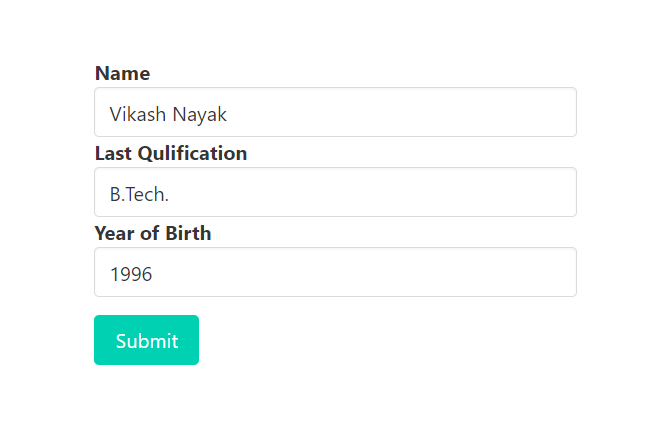This screenshot has height=434, width=671.
Task: Select the field containing 1996
Action: pos(336,272)
